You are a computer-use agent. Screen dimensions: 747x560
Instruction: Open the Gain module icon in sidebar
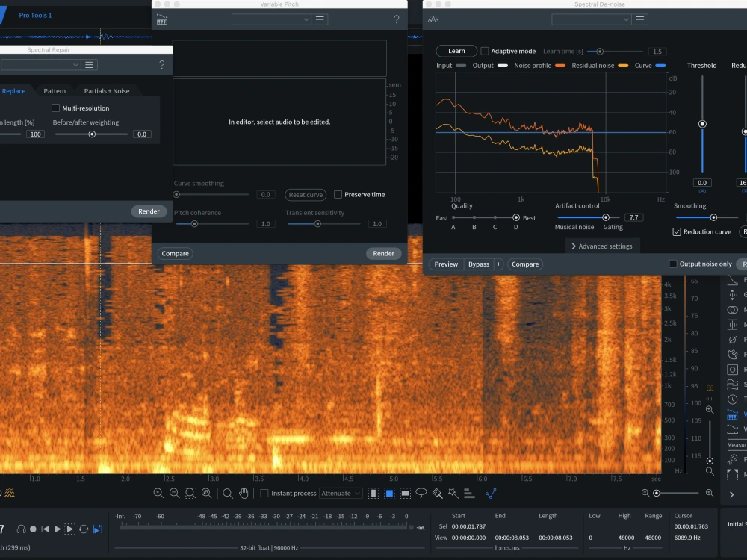732,295
